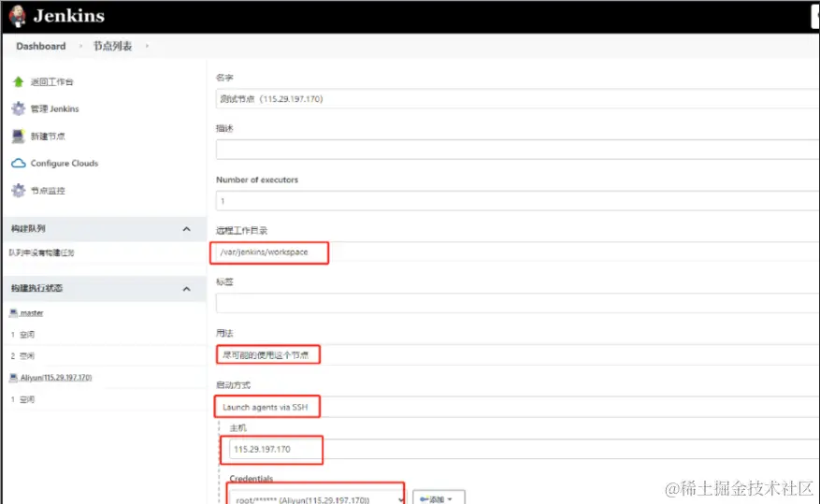The width and height of the screenshot is (820, 504).
Task: Collapse the 构建队列 panel
Action: (x=186, y=229)
